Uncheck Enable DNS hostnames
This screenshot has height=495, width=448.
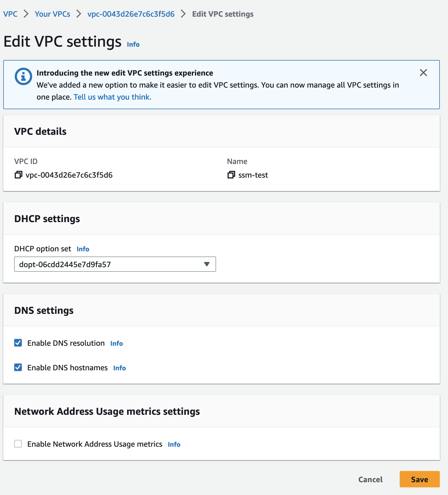pos(18,368)
